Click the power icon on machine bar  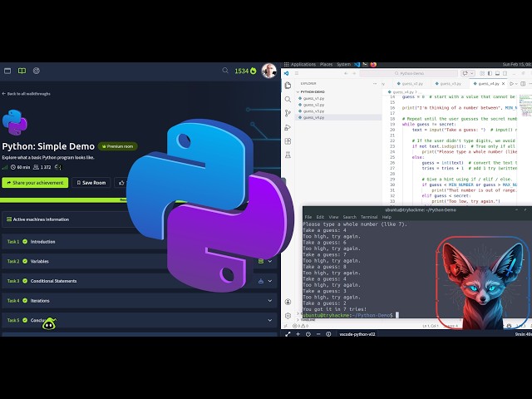click(308, 334)
